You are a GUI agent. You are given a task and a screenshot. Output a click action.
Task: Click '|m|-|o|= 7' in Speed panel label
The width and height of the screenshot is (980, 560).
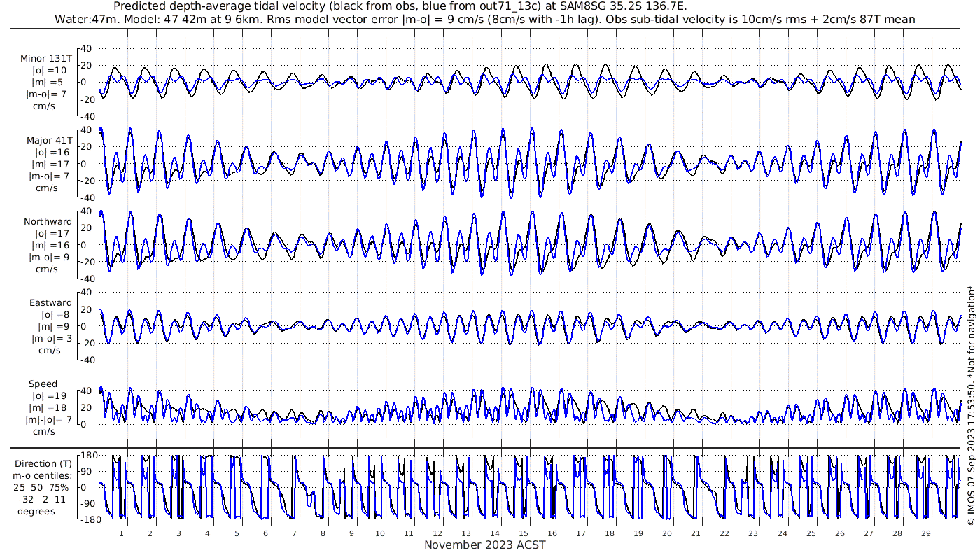[x=49, y=419]
